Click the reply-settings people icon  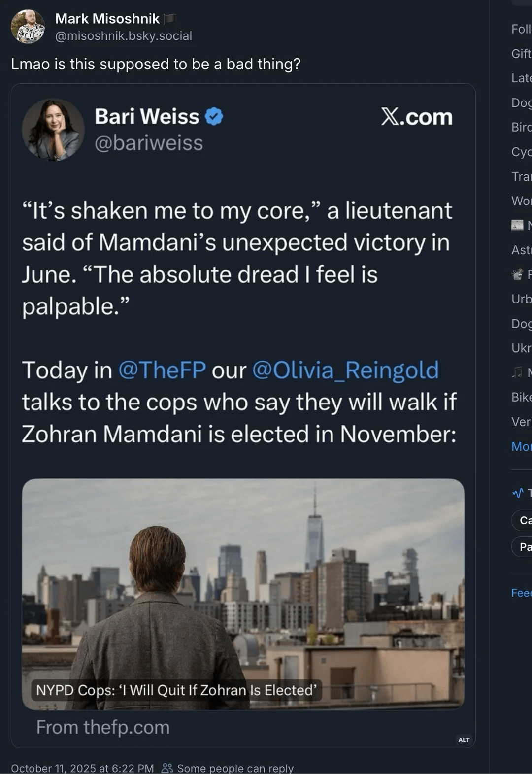pyautogui.click(x=167, y=768)
